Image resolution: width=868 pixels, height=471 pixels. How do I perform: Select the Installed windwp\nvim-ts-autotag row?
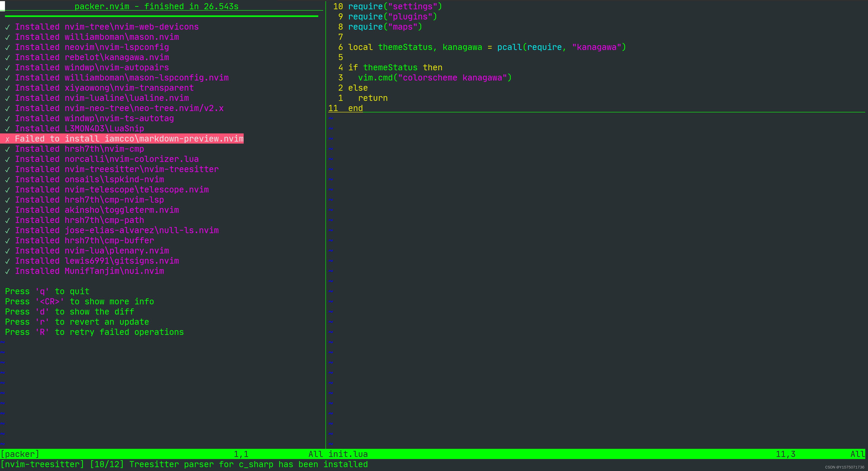(x=89, y=118)
